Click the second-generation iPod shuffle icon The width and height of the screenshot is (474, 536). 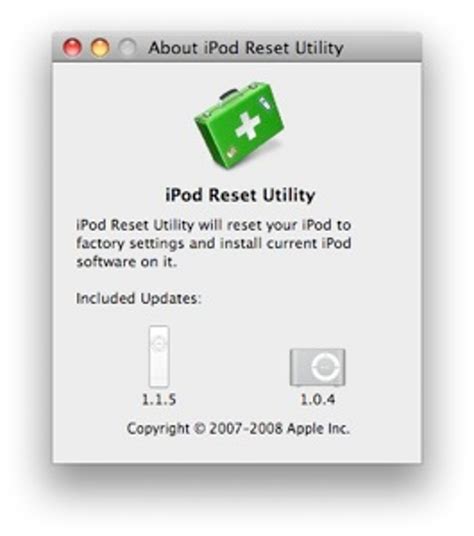pos(317,367)
